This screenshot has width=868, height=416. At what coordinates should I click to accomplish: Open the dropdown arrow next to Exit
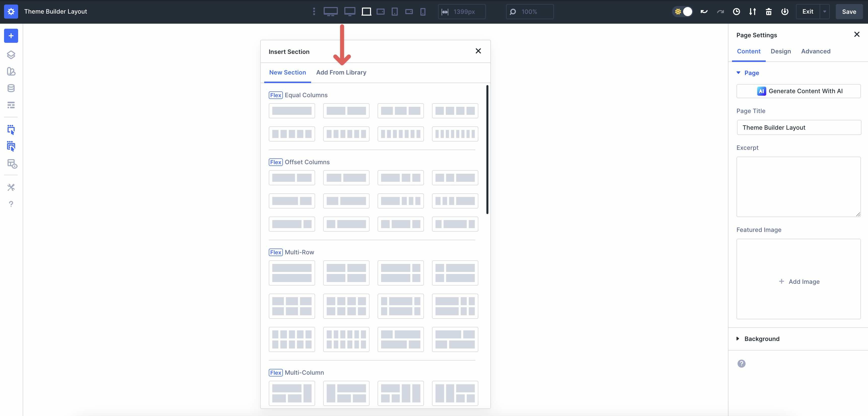click(x=824, y=11)
